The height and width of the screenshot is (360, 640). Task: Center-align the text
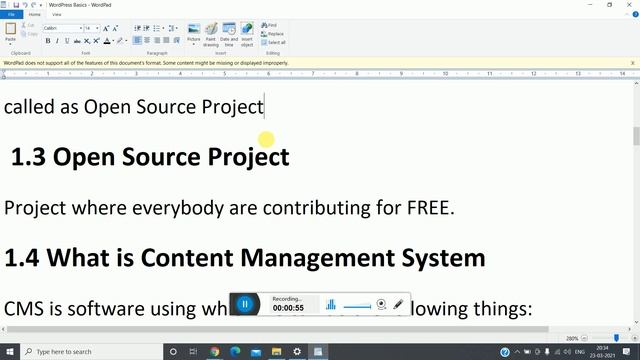tap(147, 40)
